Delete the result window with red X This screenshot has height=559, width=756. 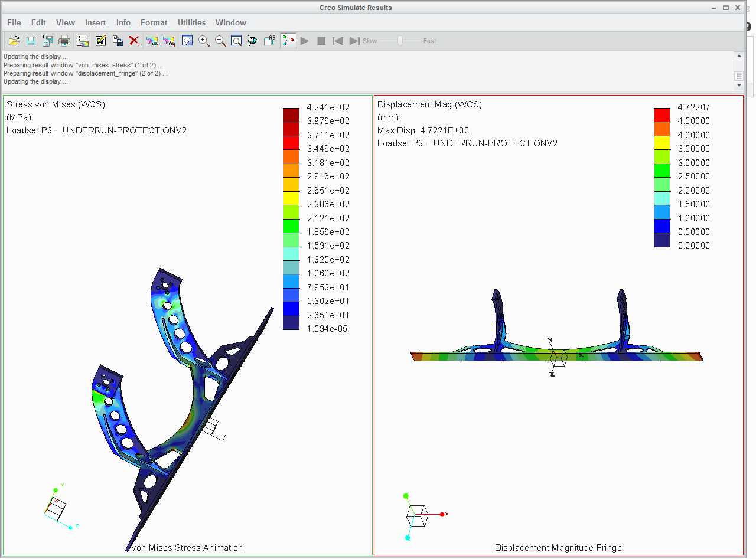(x=134, y=41)
